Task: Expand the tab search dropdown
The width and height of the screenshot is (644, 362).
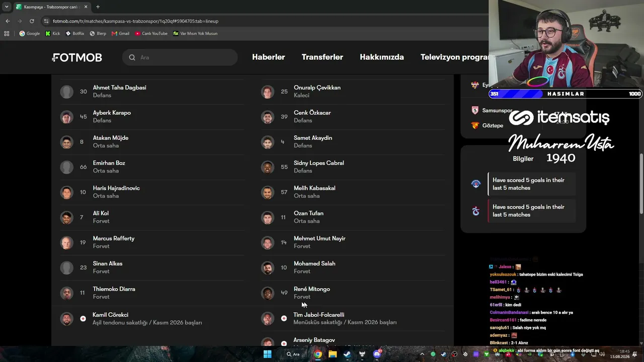Action: point(7,7)
